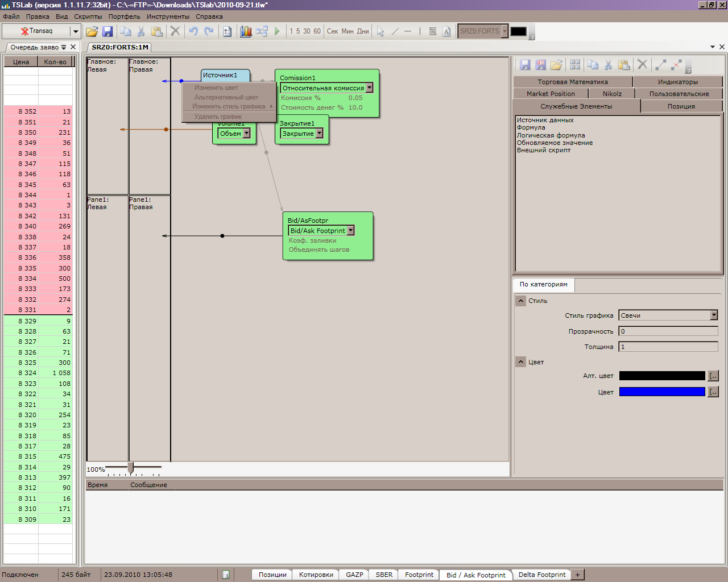
Task: Open the 'Инструменты' menu
Action: pos(168,16)
